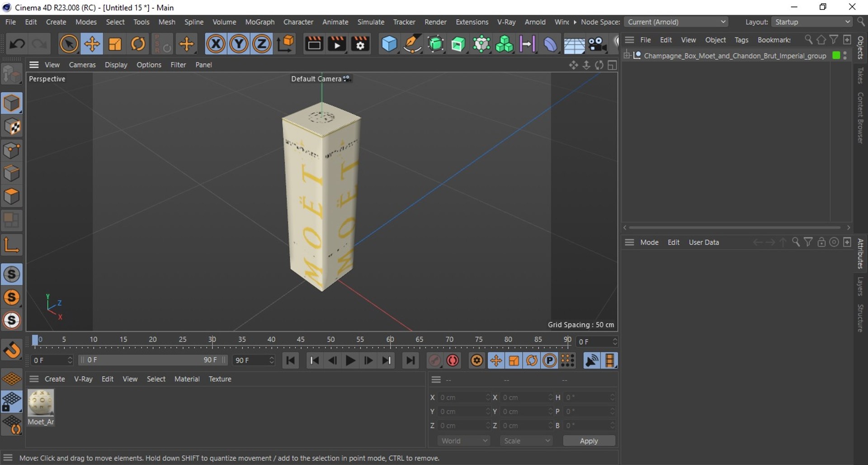This screenshot has height=465, width=868.
Task: Open the MoGraph menu
Action: (259, 22)
